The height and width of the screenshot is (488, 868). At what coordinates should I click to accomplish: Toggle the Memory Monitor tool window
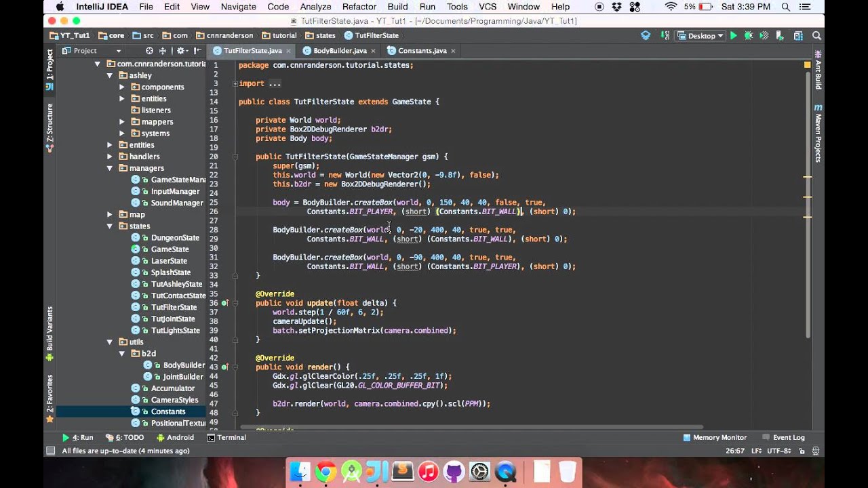pos(715,438)
